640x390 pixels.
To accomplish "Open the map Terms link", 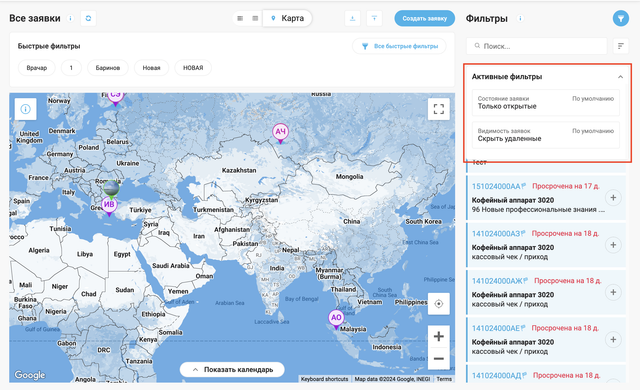I will 444,379.
